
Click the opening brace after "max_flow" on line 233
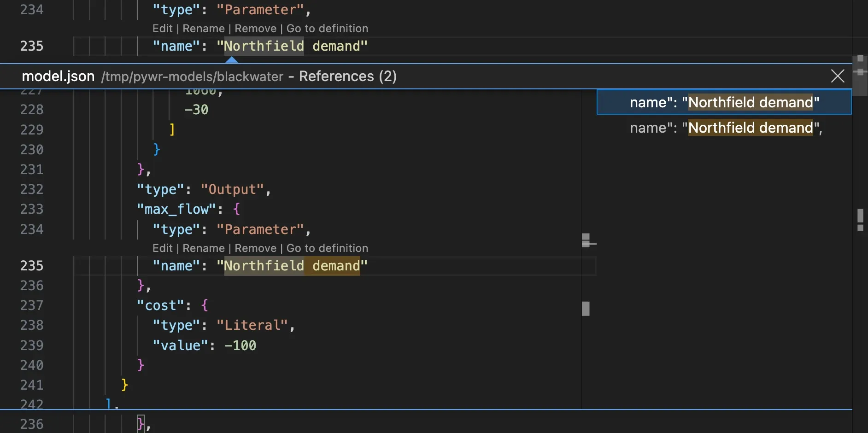(x=237, y=209)
